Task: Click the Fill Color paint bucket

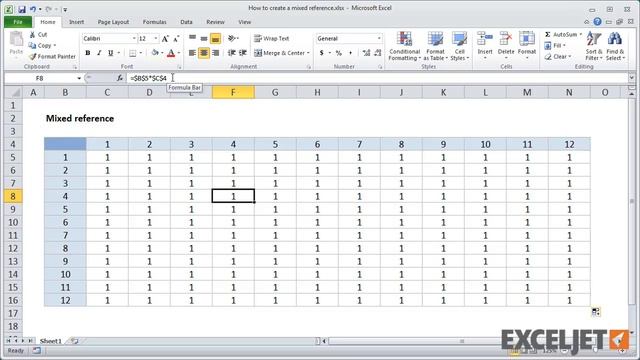Action: (x=155, y=53)
